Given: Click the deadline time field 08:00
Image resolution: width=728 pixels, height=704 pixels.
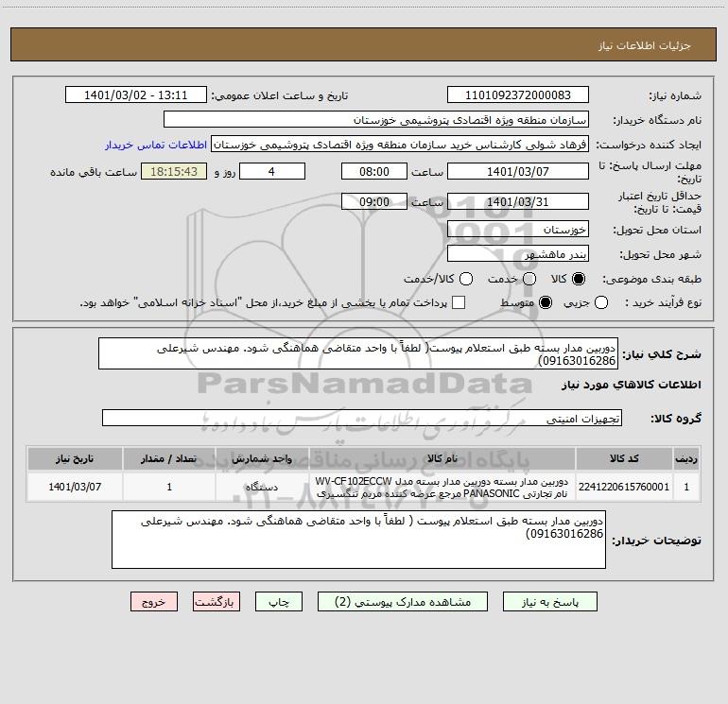Looking at the screenshot, I should click(374, 172).
